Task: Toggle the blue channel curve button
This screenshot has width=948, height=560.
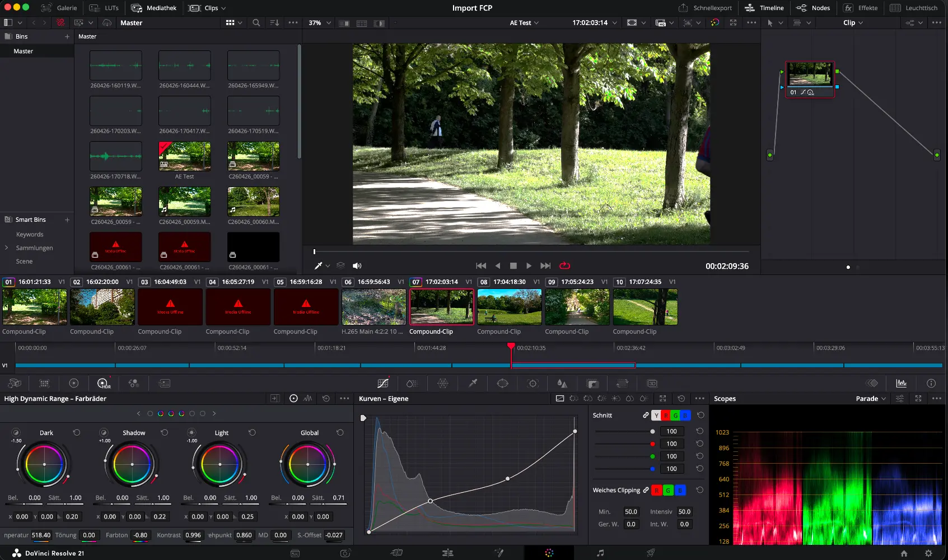Action: tap(685, 416)
